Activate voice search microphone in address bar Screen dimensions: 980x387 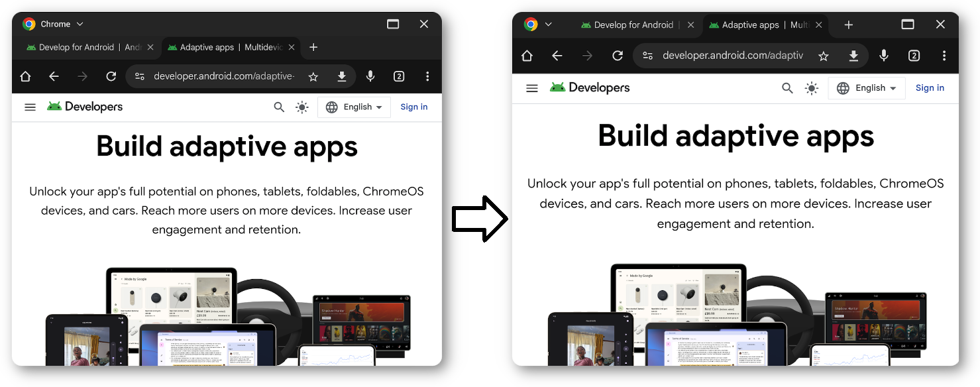pos(370,76)
